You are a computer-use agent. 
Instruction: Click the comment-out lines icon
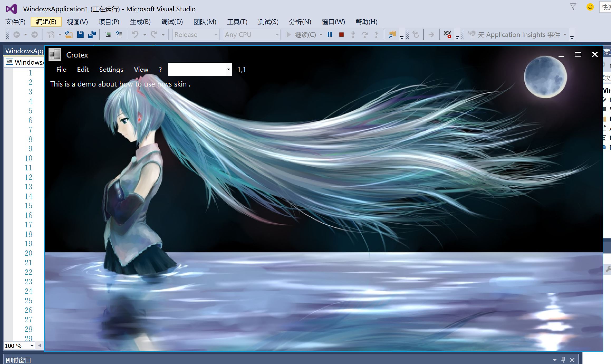(x=108, y=35)
